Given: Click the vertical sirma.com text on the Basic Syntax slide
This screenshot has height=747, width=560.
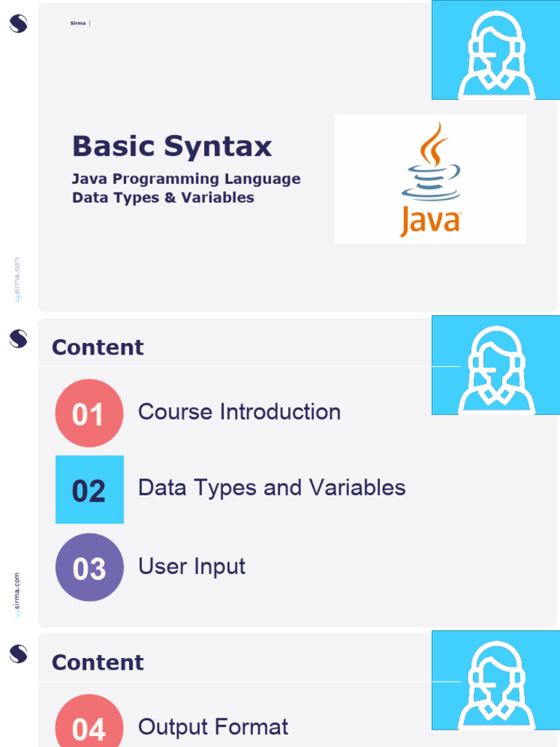Looking at the screenshot, I should tap(17, 279).
